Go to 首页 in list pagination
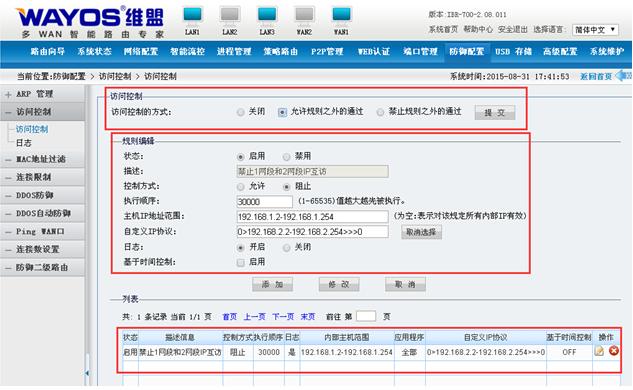Viewport: 633px width, 390px height. coord(230,317)
